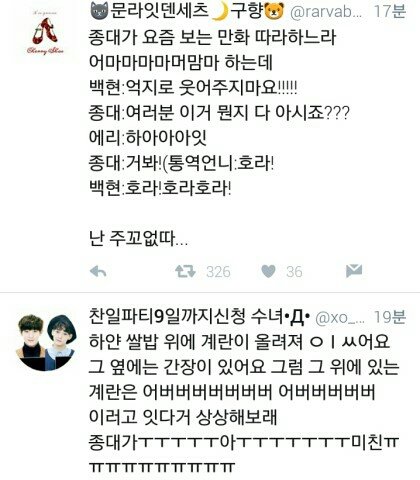View the 36 likes count
Screen dimensions: 420x480
coord(294,272)
